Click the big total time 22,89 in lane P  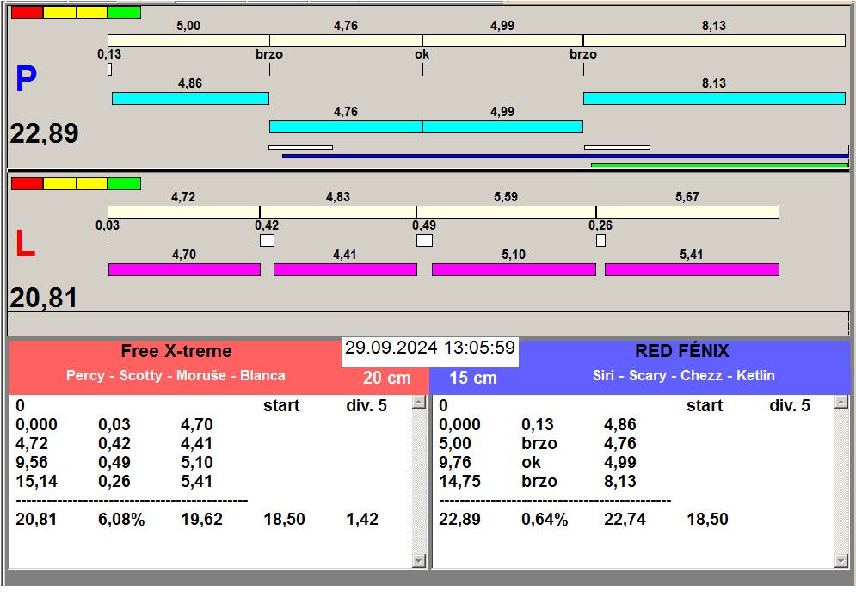(x=44, y=133)
